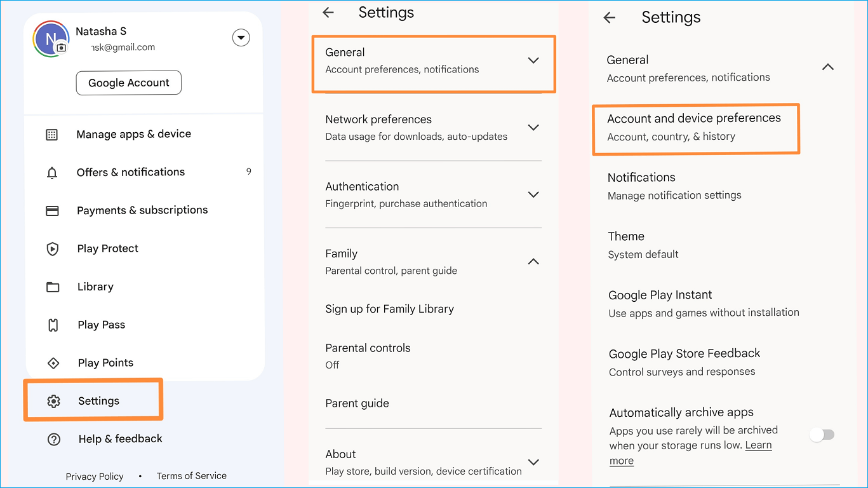Open Account and device preferences
The width and height of the screenshot is (868, 488).
[x=694, y=127]
